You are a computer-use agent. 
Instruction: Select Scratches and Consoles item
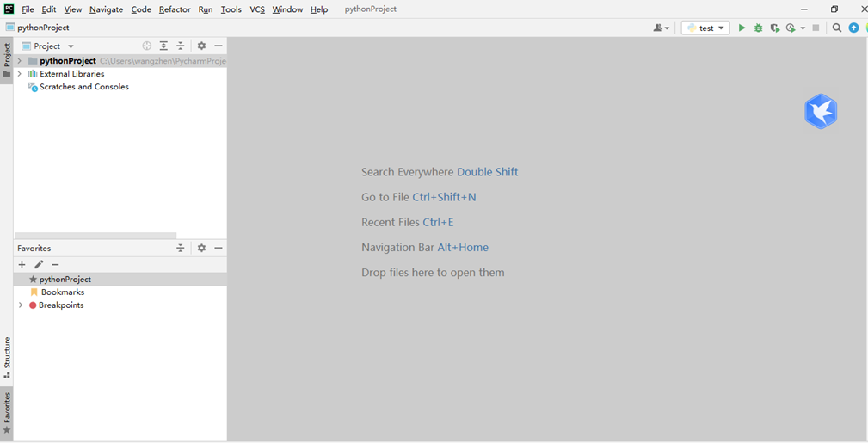pyautogui.click(x=84, y=87)
